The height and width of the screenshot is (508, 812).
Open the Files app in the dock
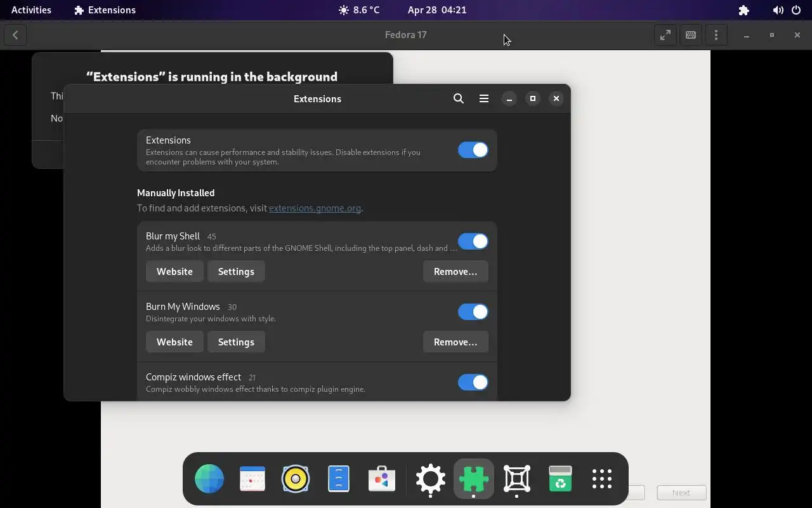[x=339, y=479]
